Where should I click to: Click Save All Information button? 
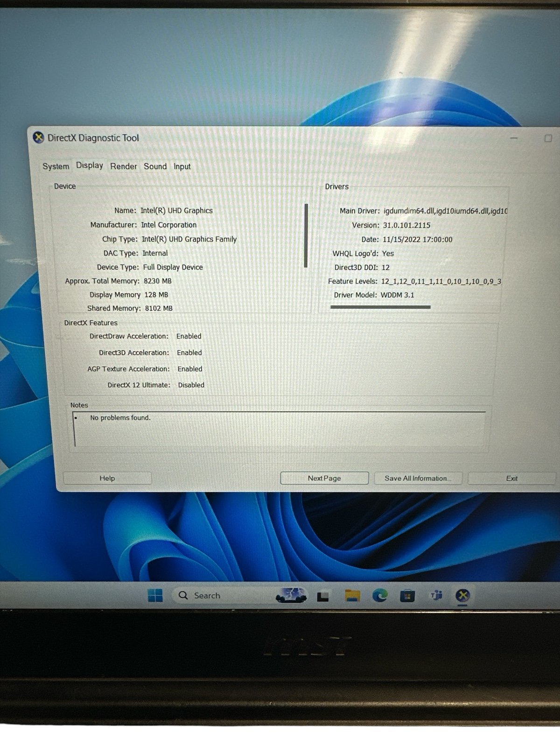[418, 478]
